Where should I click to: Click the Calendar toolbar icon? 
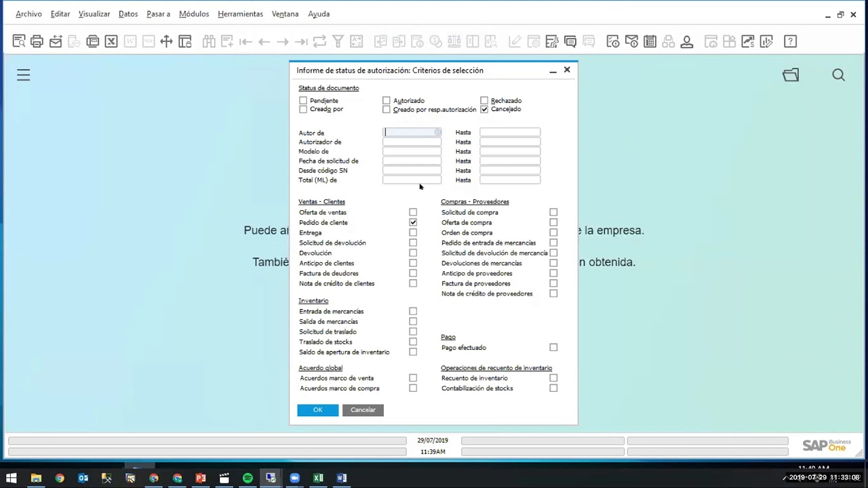coord(650,41)
